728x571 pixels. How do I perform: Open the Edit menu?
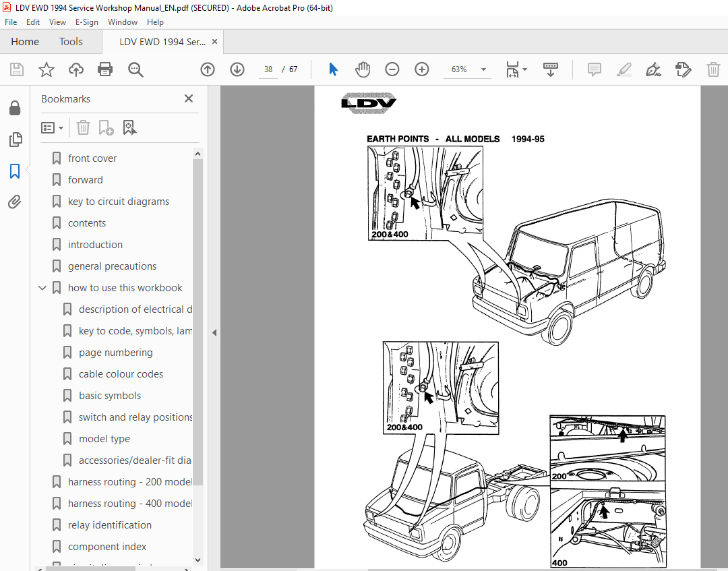pyautogui.click(x=33, y=22)
